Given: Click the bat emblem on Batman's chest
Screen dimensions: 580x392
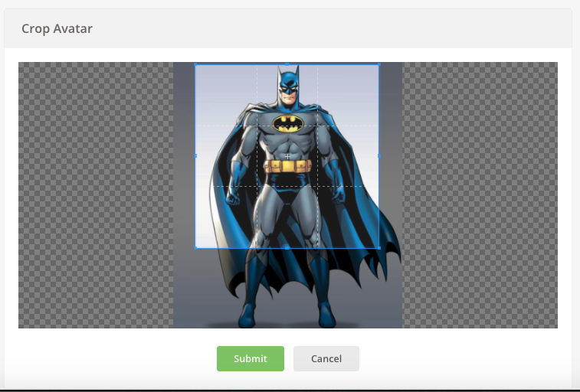Looking at the screenshot, I should click(x=288, y=123).
